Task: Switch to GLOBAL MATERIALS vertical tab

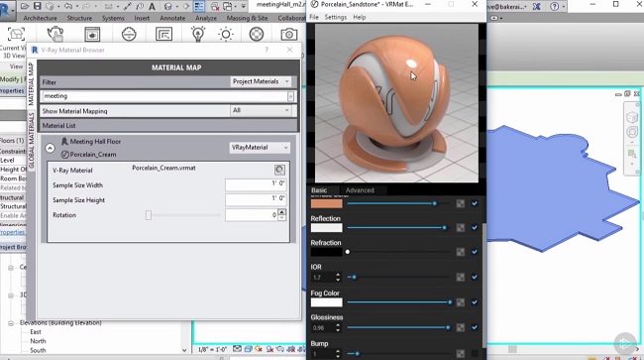Action: pos(32,141)
